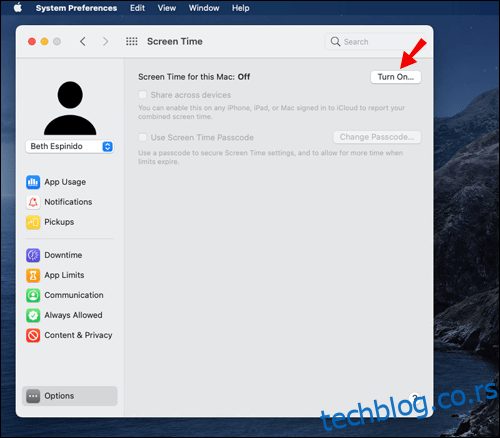Select Communication label in sidebar
This screenshot has height=438, width=500.
coord(74,295)
